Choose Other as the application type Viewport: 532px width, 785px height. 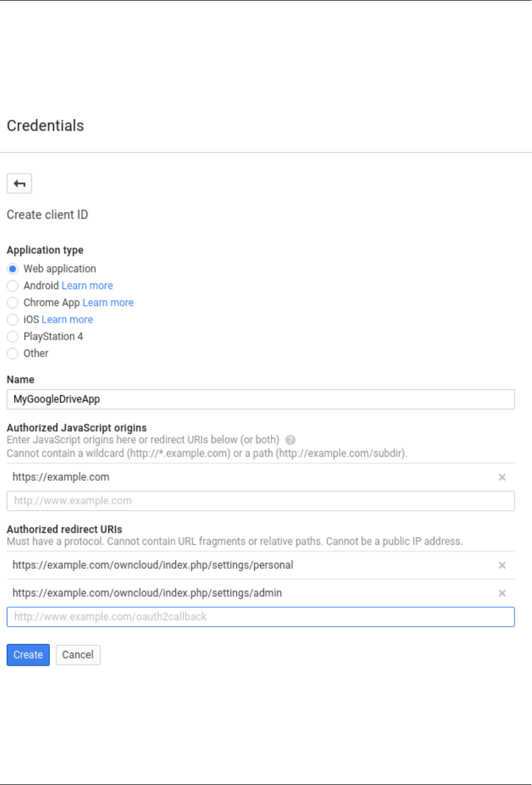pyautogui.click(x=12, y=354)
